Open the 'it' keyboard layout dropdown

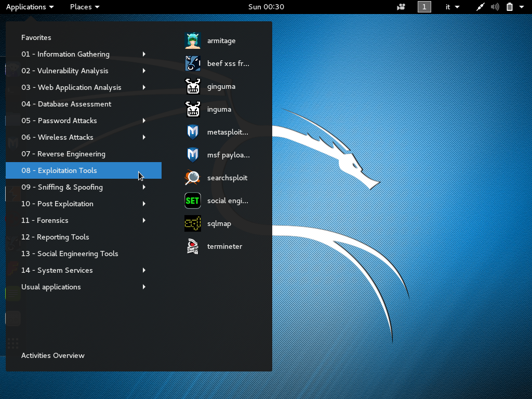coord(453,7)
